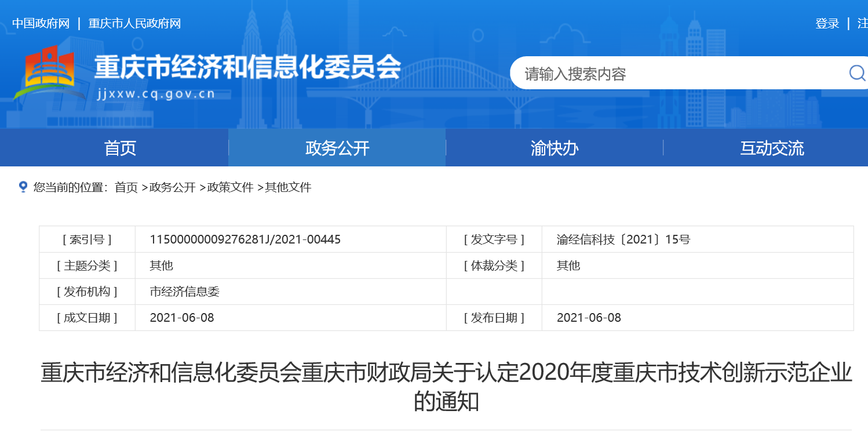
Task: Click 政务公开 in the breadcrumb trail
Action: (x=172, y=187)
